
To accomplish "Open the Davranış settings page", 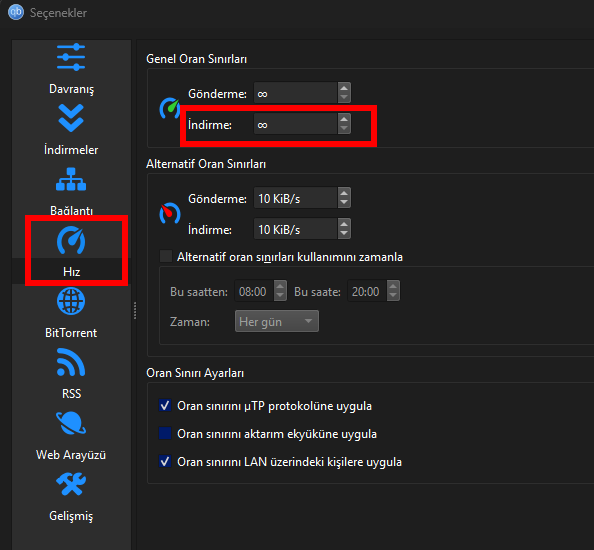I will (x=71, y=69).
